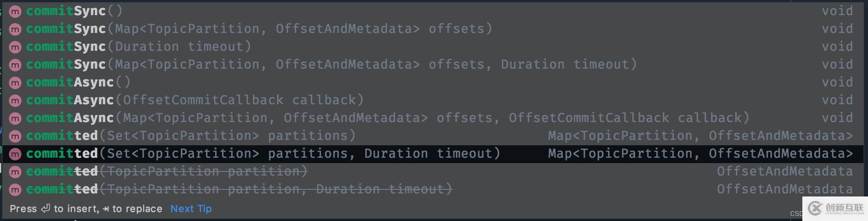The width and height of the screenshot is (868, 221).
Task: Select commitSync(Map offsets) without the timeout parameter
Action: pyautogui.click(x=259, y=29)
